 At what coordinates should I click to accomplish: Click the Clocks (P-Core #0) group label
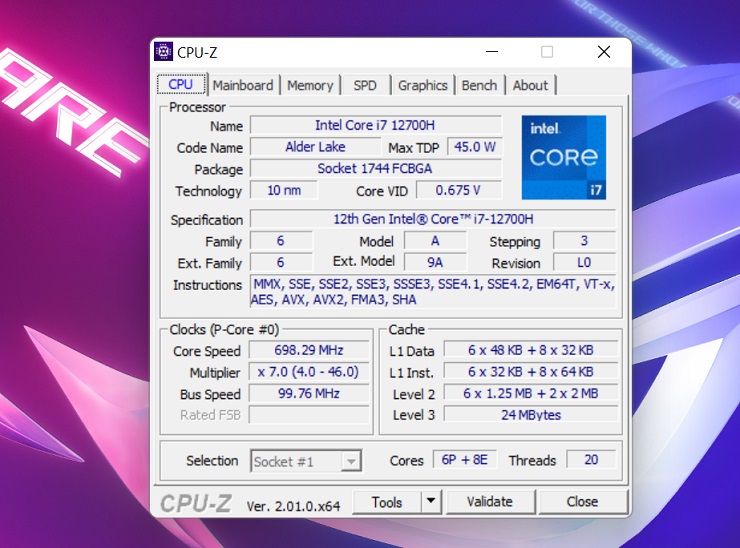(x=224, y=329)
